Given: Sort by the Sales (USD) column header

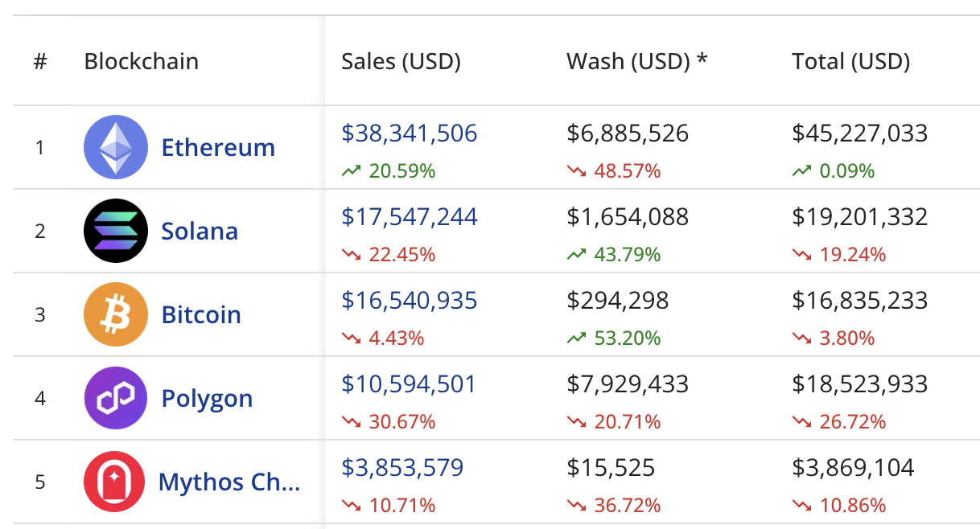Looking at the screenshot, I should click(401, 62).
